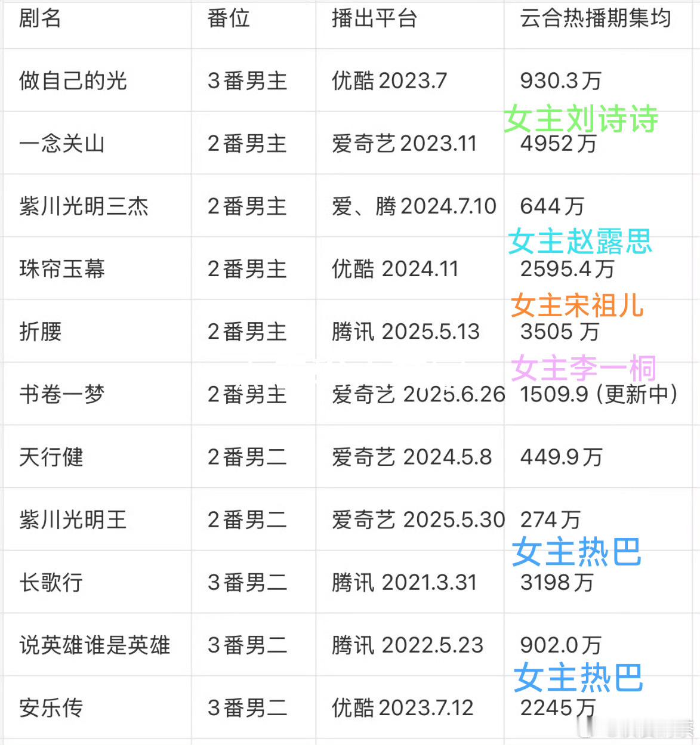Viewport: 700px width, 745px height.
Task: Click the 优酷 2023.7.12 platform cell
Action: click(403, 708)
